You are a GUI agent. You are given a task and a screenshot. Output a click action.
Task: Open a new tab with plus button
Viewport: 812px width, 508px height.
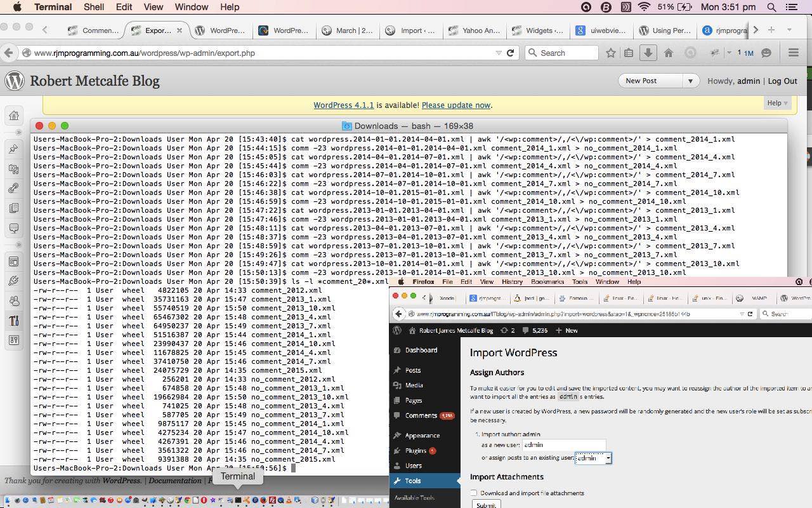tap(771, 30)
